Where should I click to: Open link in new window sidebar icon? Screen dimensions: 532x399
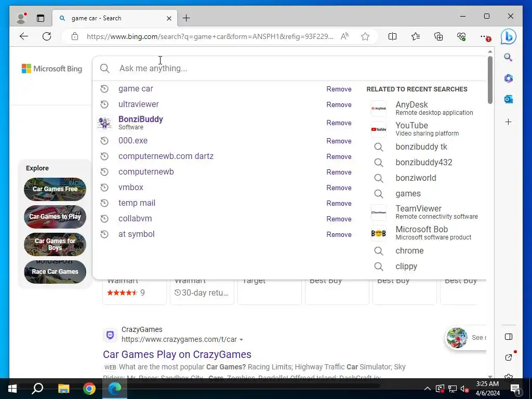coord(509,357)
